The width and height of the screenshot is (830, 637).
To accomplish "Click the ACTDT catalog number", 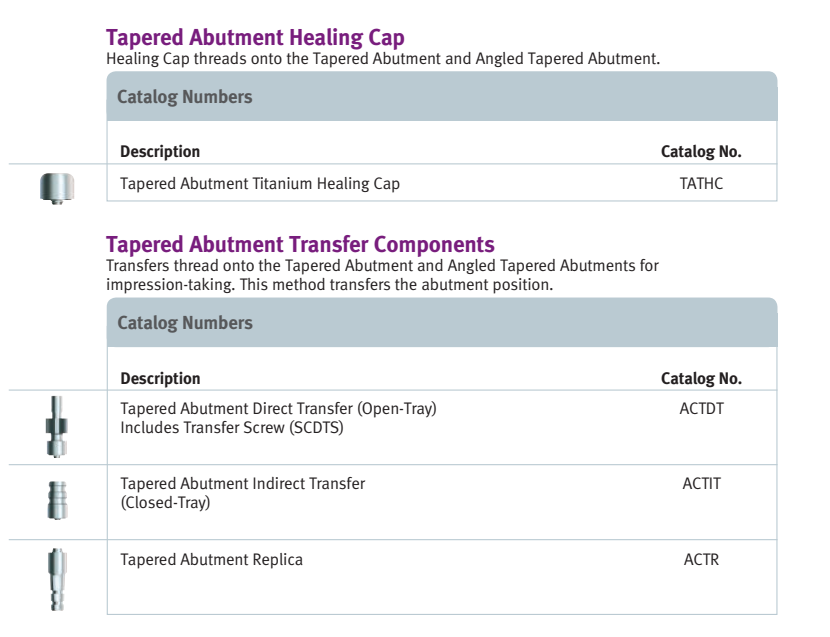I will (x=701, y=409).
